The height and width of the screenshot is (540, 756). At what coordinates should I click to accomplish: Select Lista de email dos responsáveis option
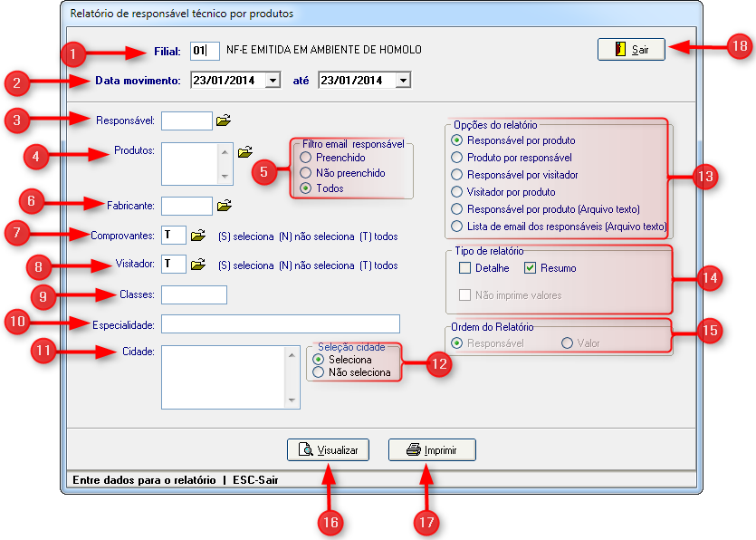click(x=457, y=226)
